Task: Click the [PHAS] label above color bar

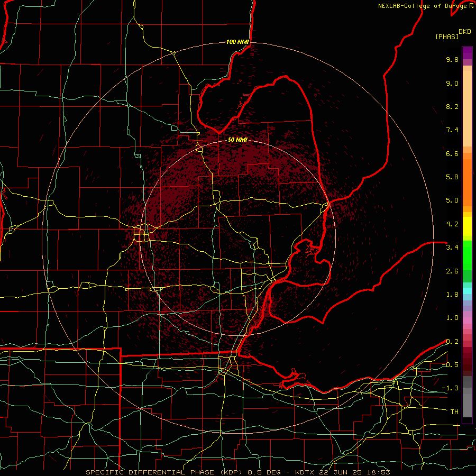Action: [447, 37]
